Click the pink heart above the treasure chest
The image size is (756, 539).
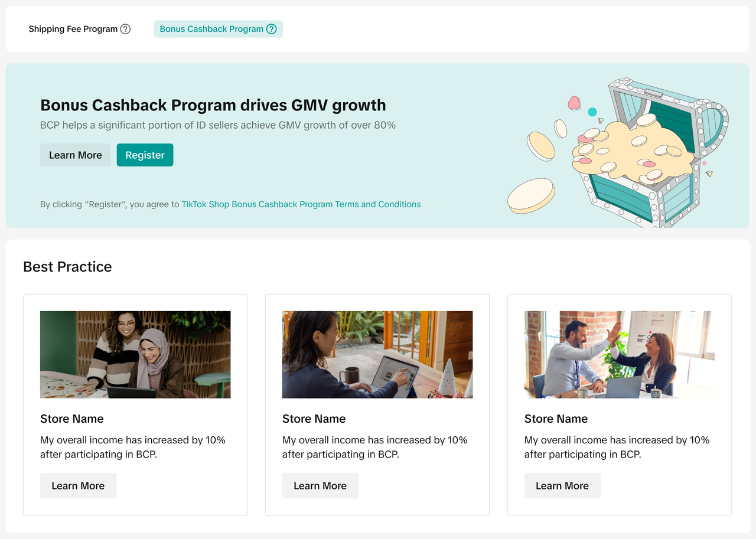pos(574,103)
